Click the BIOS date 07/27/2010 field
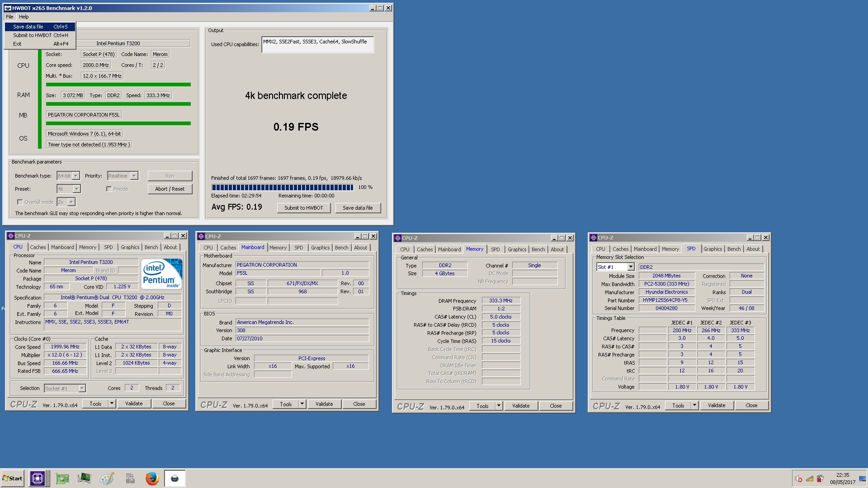This screenshot has width=868, height=488. point(302,338)
